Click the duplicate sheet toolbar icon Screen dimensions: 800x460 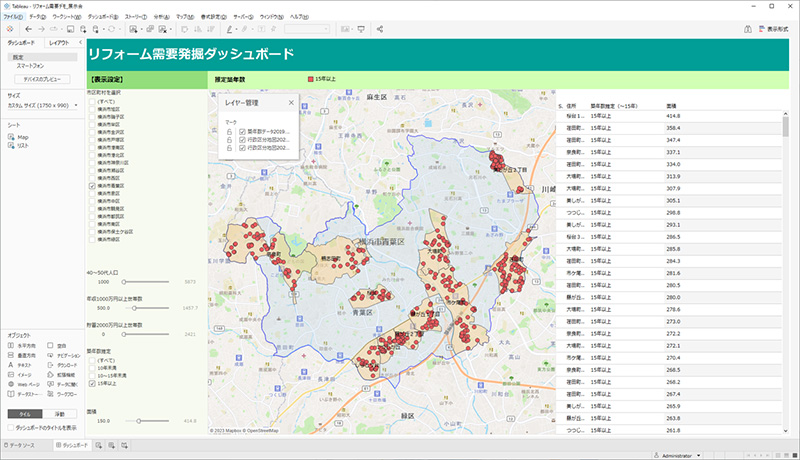click(x=150, y=29)
